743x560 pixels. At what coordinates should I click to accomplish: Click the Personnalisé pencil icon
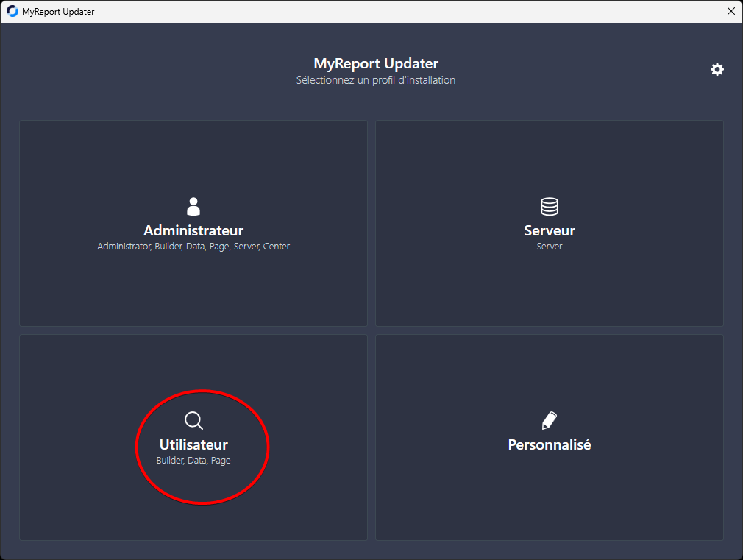click(550, 421)
